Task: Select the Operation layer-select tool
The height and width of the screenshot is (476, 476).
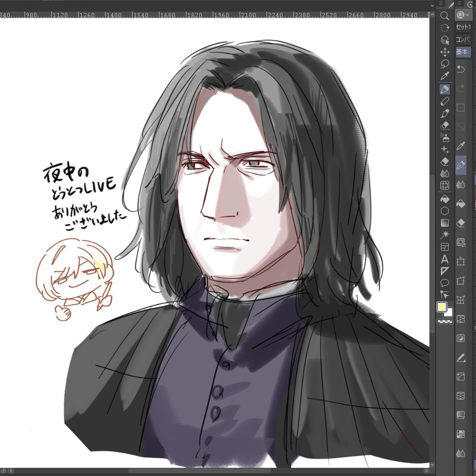Action: [444, 40]
